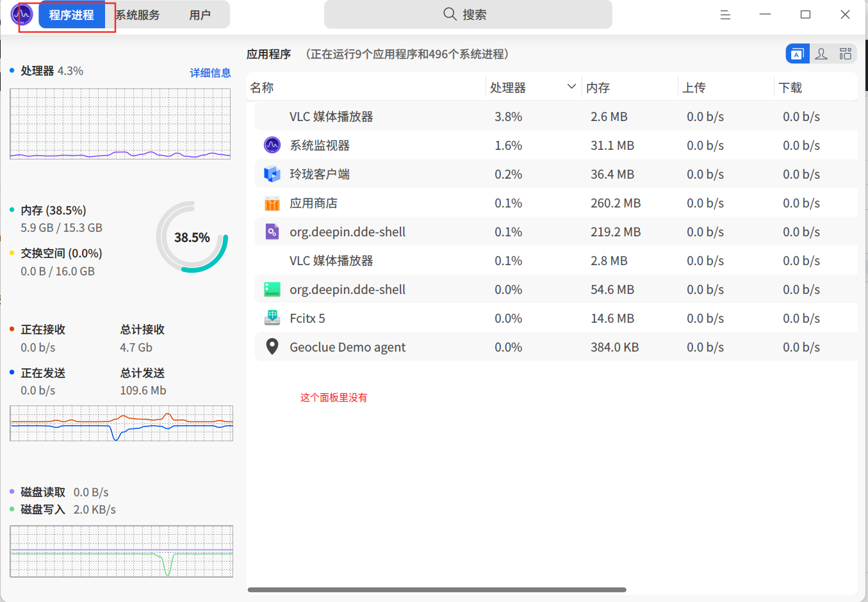The image size is (868, 602).
Task: Click the search input field
Action: (x=468, y=15)
